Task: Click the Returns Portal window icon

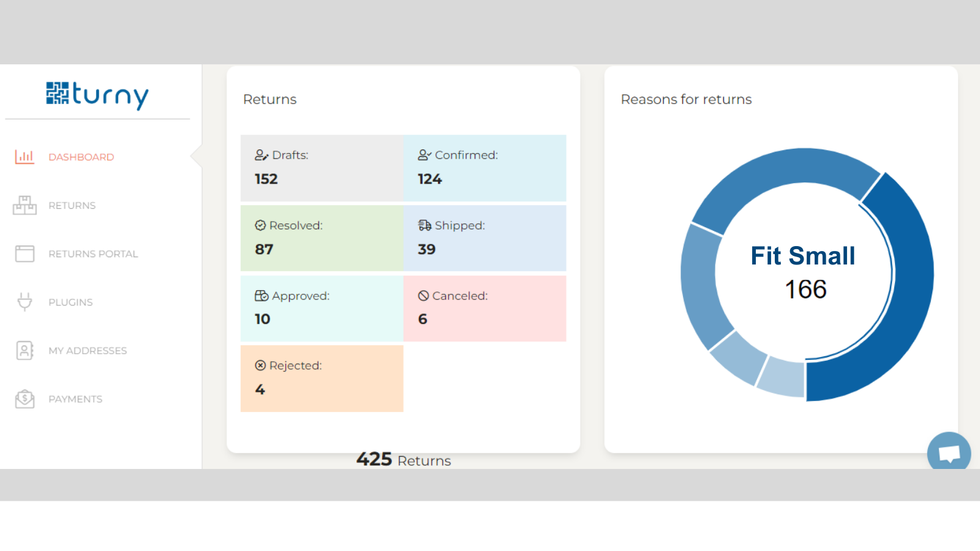Action: point(24,253)
